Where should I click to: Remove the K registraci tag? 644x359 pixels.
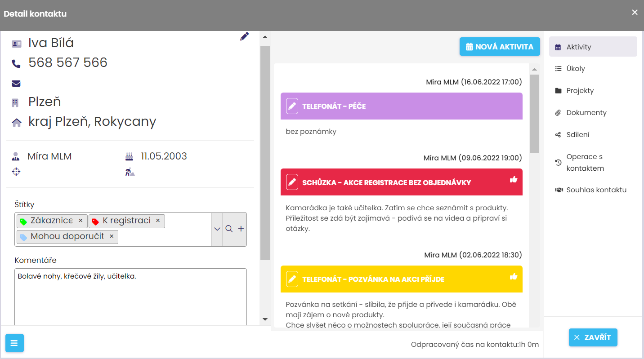click(158, 221)
